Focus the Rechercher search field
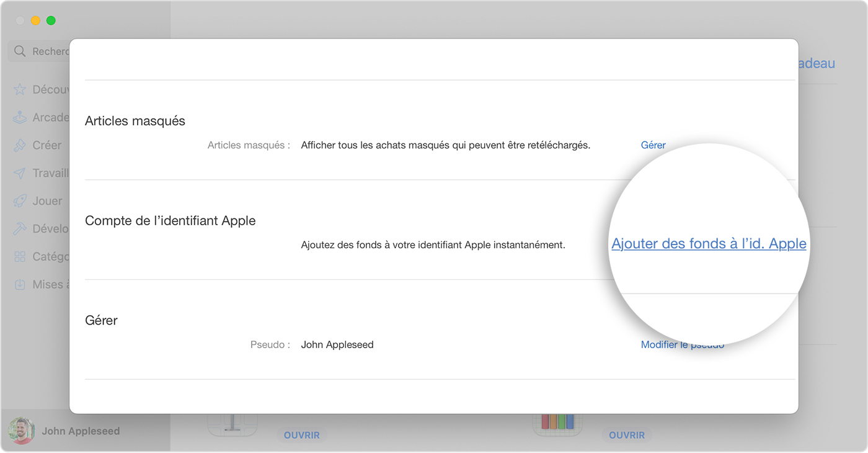 51,52
